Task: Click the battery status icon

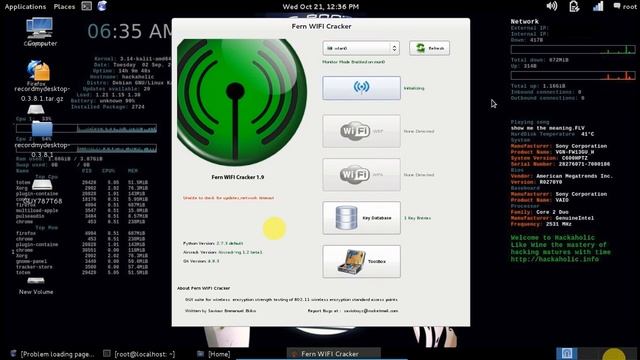Action: point(574,6)
